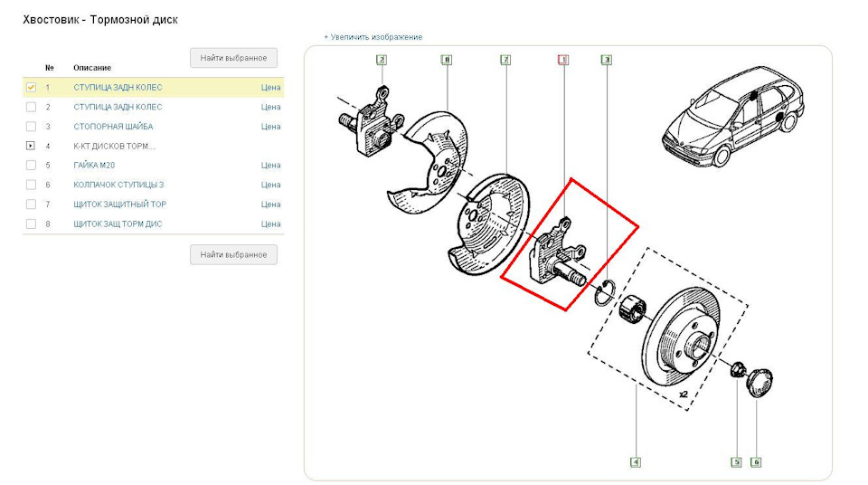
Task: Open the ЩИТОК ЗАЩ ТОРМ ДИС link
Action: (118, 223)
